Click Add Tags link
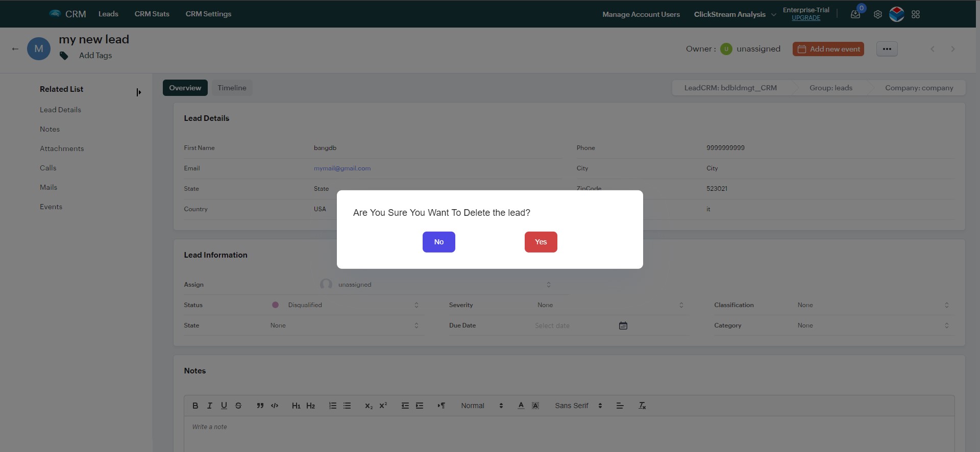The image size is (980, 452). [x=95, y=56]
